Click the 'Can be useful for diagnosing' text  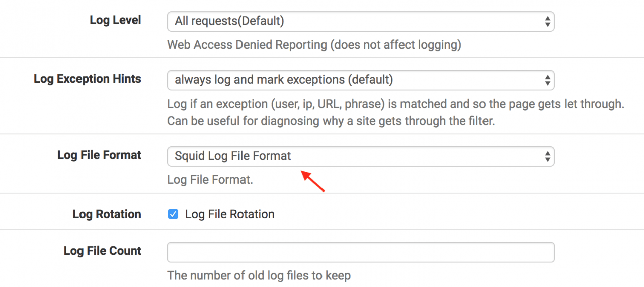[331, 121]
